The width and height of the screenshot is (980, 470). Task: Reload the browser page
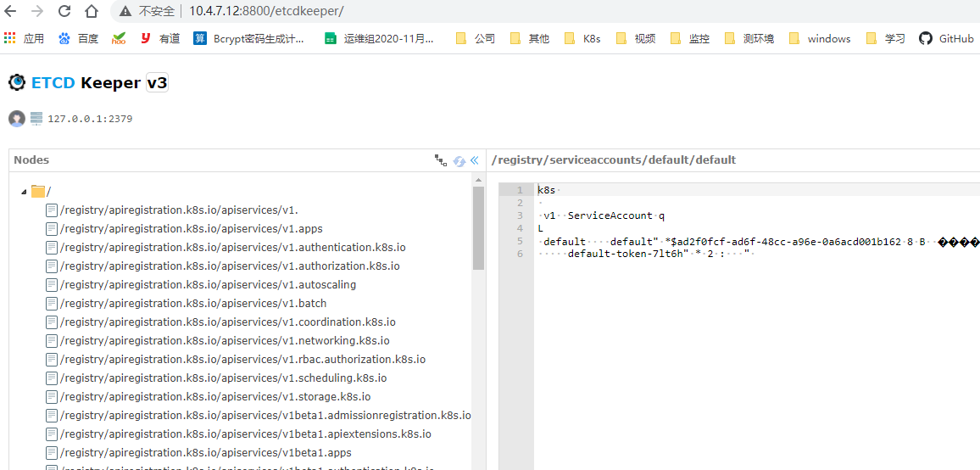click(x=64, y=11)
